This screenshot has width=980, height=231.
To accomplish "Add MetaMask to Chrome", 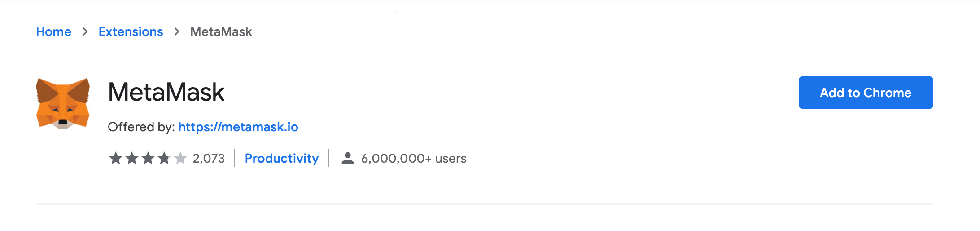I will tap(866, 93).
